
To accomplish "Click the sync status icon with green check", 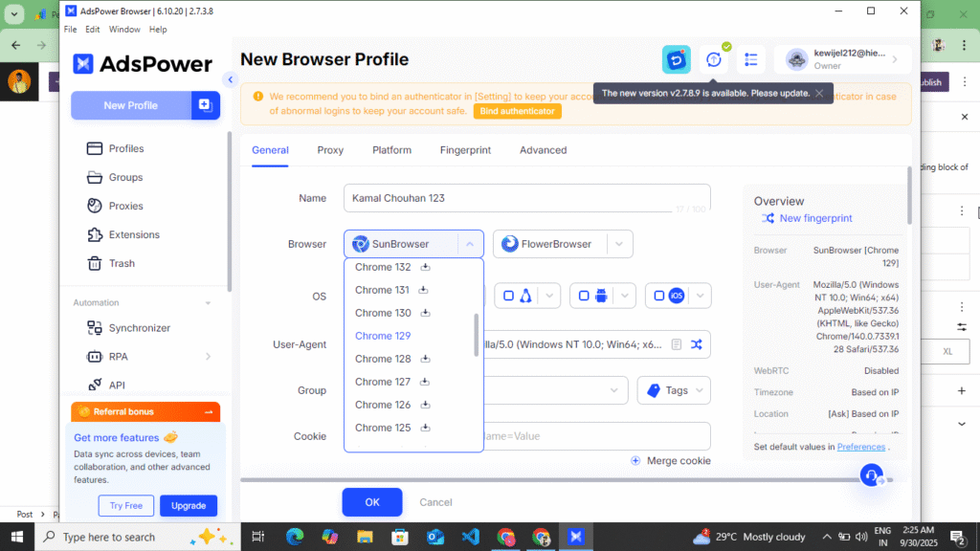I will tap(713, 58).
